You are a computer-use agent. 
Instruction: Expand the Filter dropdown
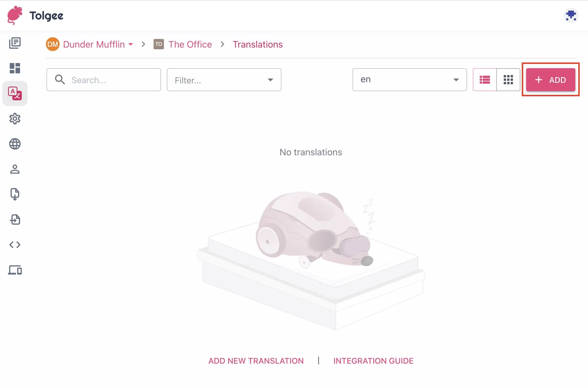224,80
